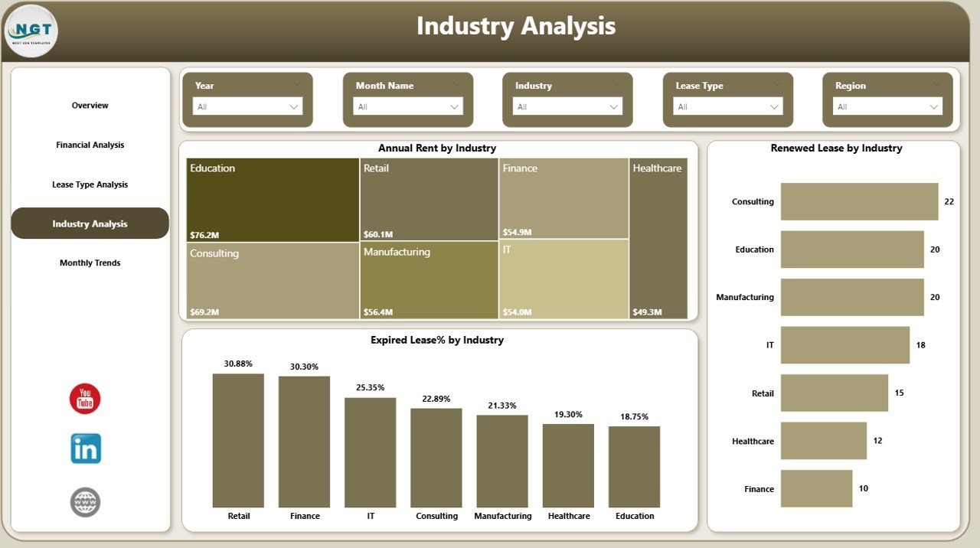Open the Region filter dropdown
Screen dimensions: 980x548
click(x=887, y=107)
